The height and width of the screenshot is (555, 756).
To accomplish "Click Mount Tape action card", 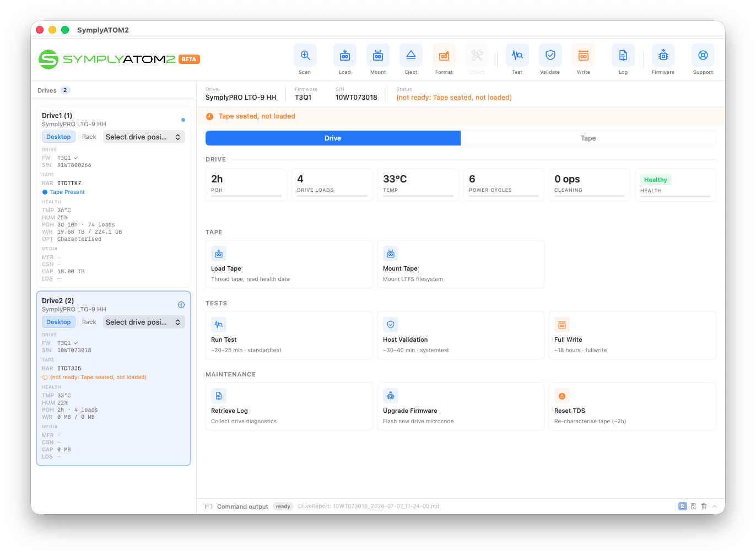I will coord(461,264).
